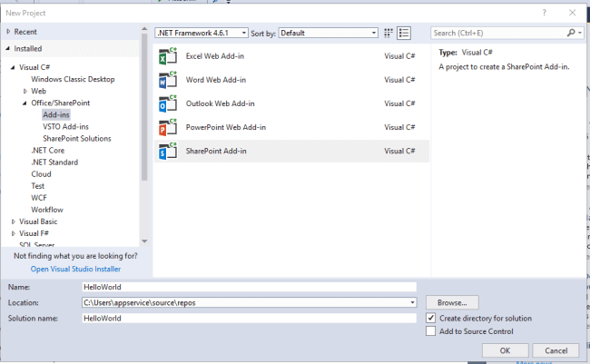Screen dimensions: 590x364
Task: Open the Location path dropdown arrow
Action: point(412,302)
